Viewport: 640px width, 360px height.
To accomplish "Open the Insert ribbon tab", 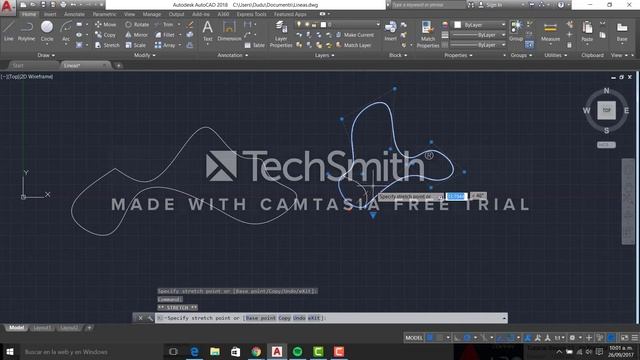I will pyautogui.click(x=50, y=14).
